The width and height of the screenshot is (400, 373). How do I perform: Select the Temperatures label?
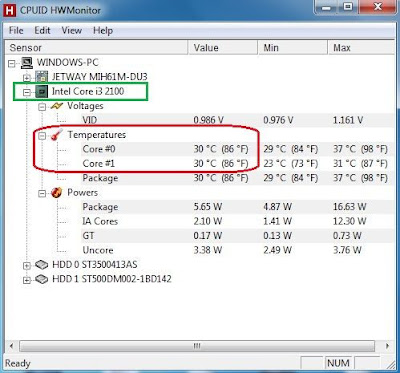97,135
